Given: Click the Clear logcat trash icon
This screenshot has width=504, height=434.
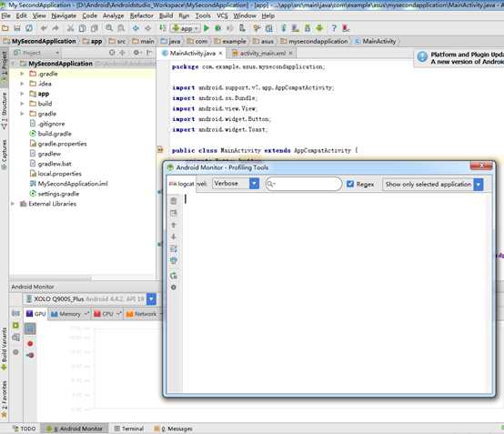Looking at the screenshot, I should [x=174, y=200].
